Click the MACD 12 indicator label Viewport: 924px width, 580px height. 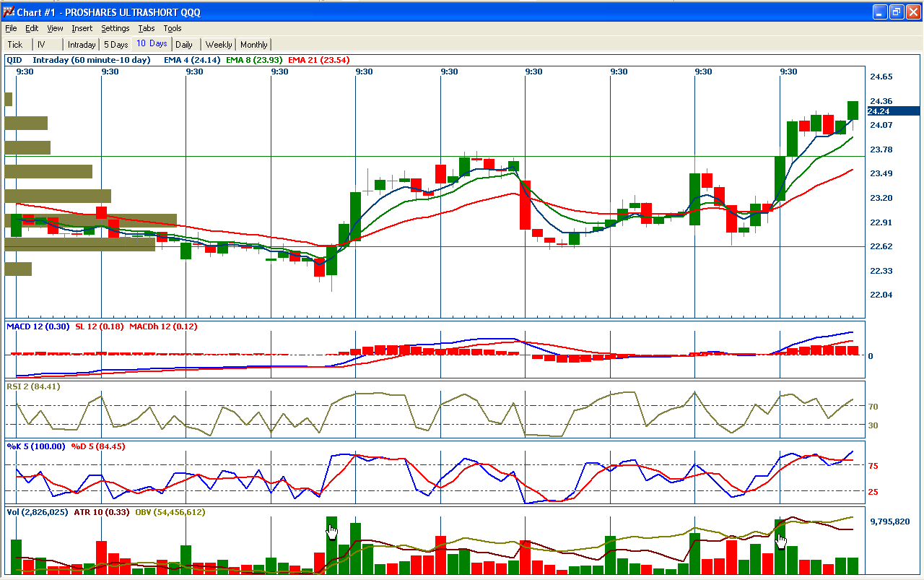coord(38,326)
